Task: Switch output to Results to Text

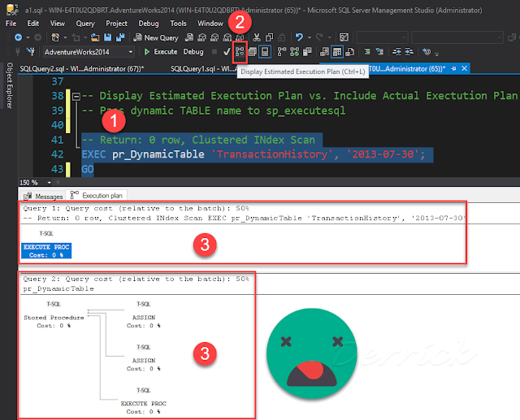Action: click(324, 52)
